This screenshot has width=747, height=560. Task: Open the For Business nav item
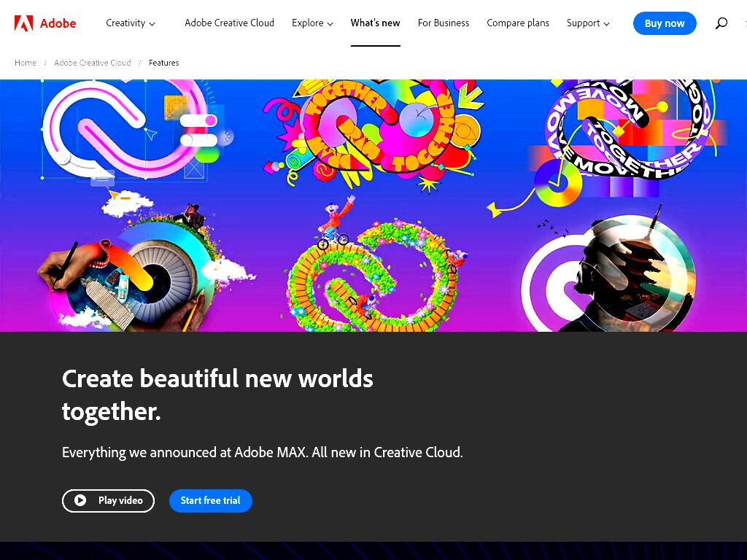(x=444, y=23)
